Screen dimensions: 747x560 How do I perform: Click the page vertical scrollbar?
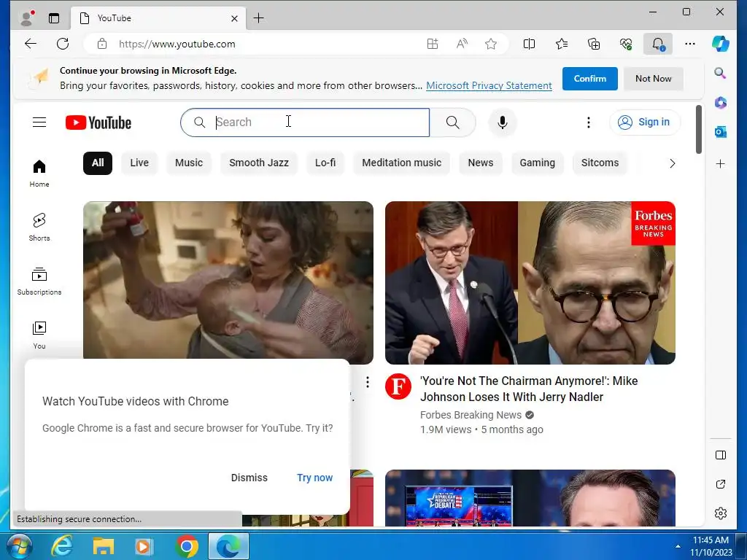(x=698, y=130)
